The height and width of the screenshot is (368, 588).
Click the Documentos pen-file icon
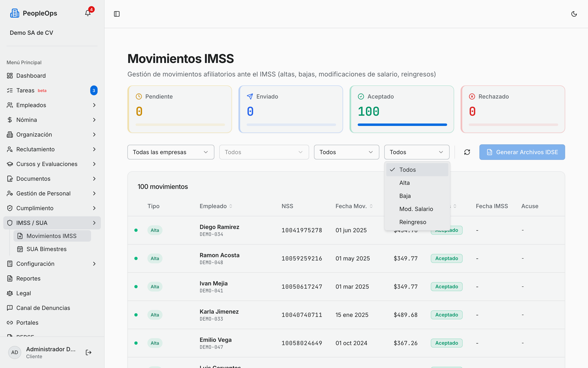coord(10,179)
